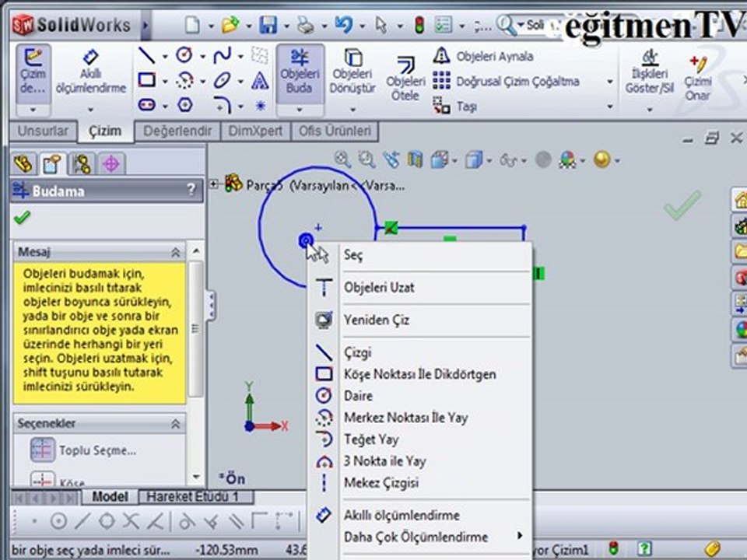Toggle the Objeleri Buda trim tool
The image size is (747, 560).
coord(300,73)
